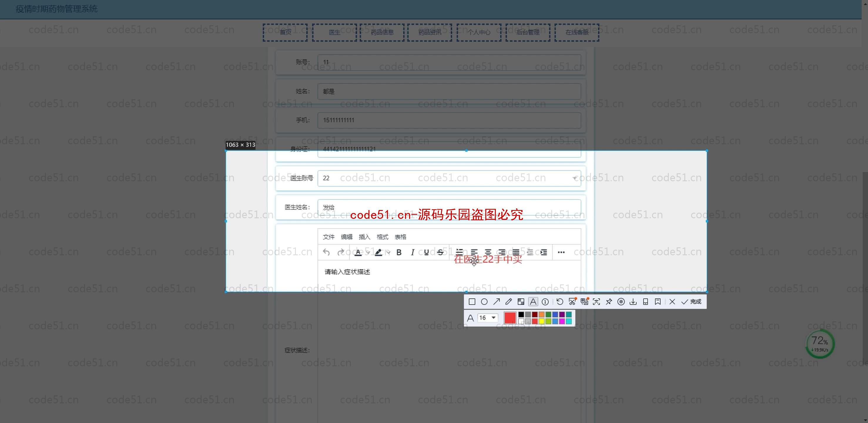This screenshot has height=423, width=868.
Task: Apply the highlight background color
Action: point(378,252)
